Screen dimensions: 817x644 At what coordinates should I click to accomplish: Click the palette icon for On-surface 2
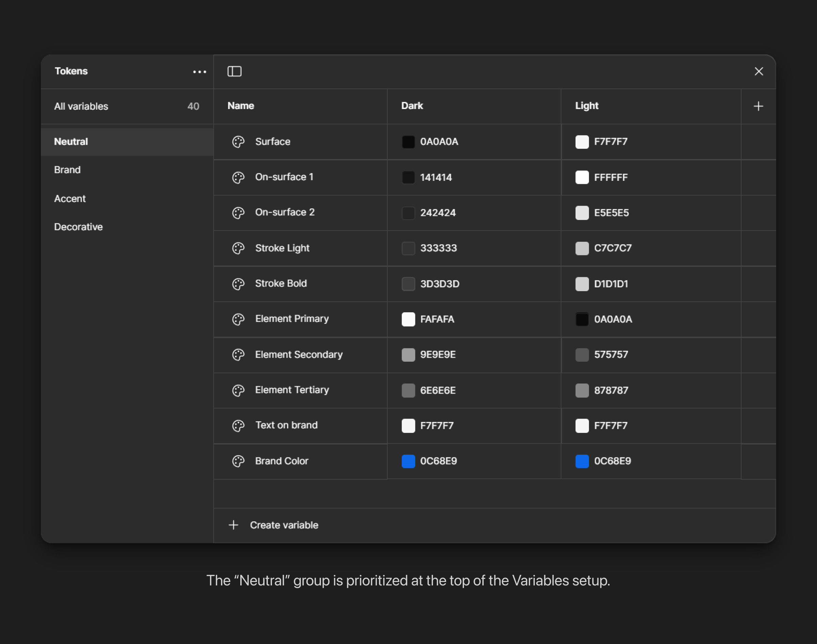[238, 213]
